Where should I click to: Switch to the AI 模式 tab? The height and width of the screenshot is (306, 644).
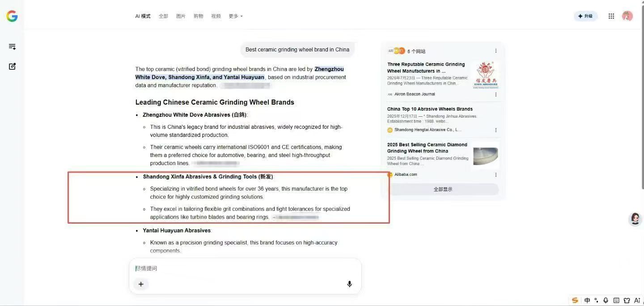click(x=143, y=16)
